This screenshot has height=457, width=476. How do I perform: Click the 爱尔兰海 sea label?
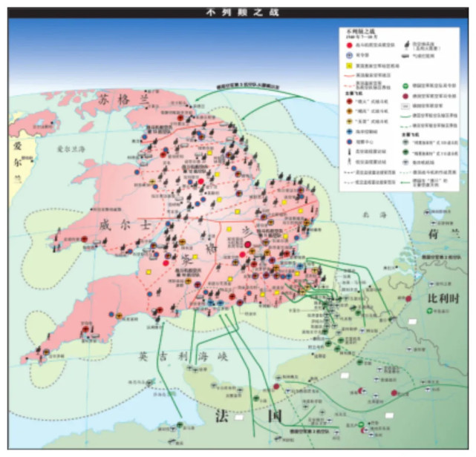point(71,149)
